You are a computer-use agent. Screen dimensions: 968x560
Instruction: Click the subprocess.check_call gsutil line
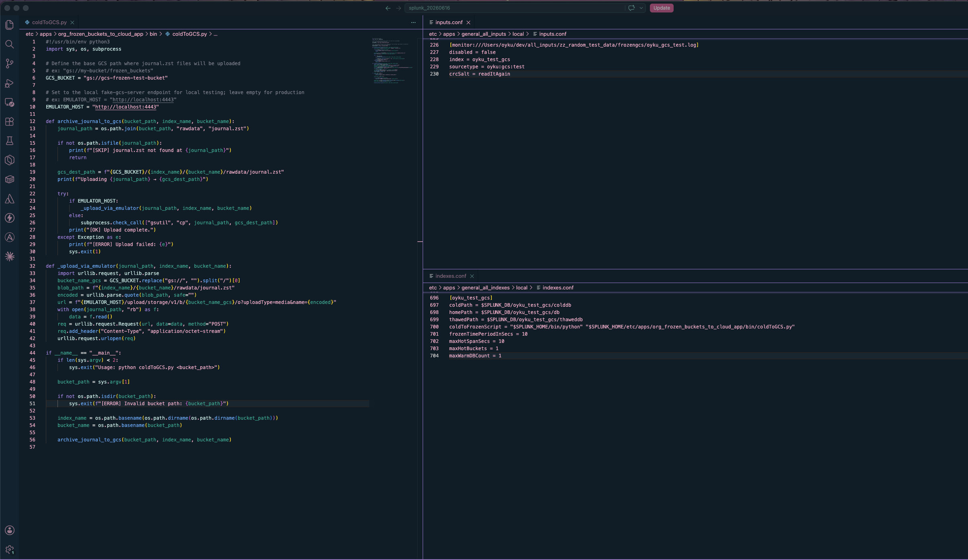[x=179, y=223]
